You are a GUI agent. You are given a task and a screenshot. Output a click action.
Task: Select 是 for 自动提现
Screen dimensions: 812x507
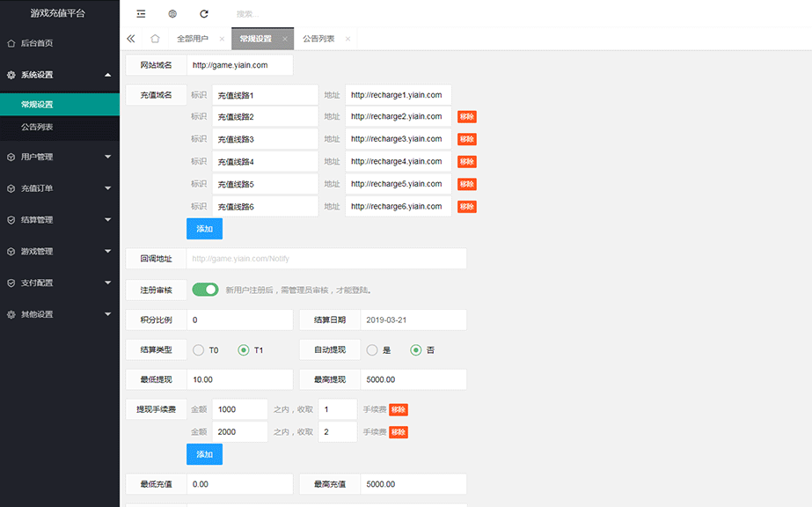pos(372,350)
